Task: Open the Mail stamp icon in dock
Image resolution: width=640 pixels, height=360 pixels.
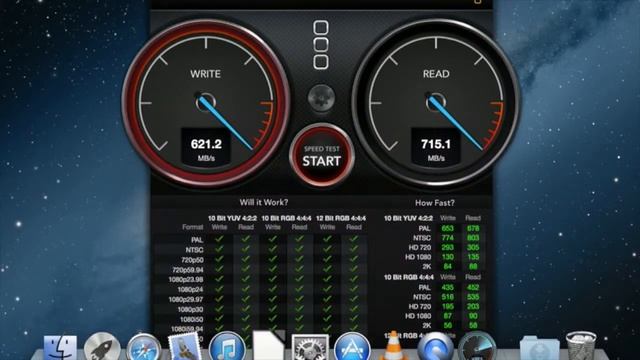Action: (x=185, y=347)
